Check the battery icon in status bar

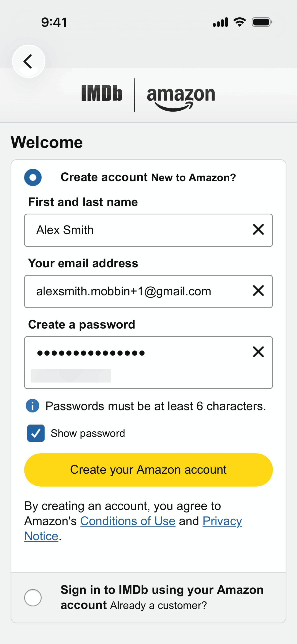click(x=262, y=22)
